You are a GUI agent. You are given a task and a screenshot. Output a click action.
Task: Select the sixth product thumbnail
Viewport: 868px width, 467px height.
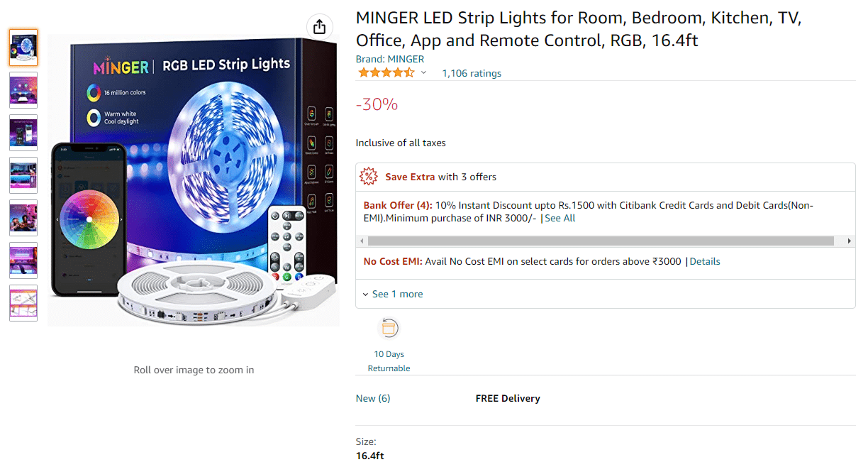23,260
